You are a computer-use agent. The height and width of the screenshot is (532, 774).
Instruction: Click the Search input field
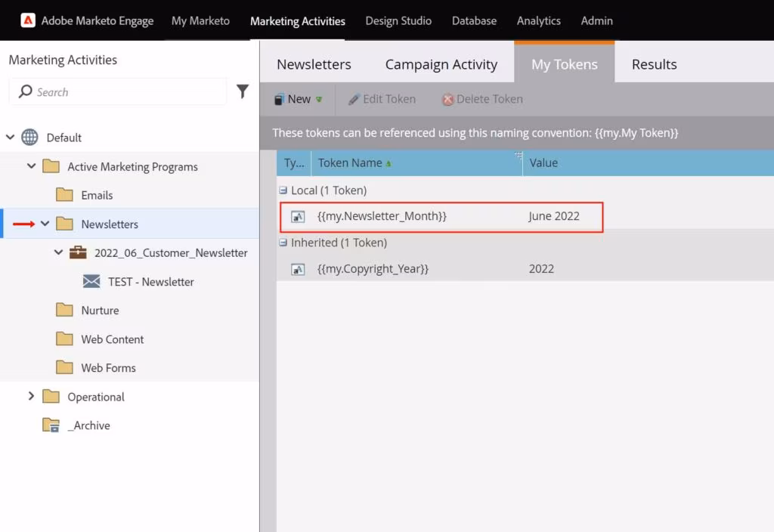point(121,92)
